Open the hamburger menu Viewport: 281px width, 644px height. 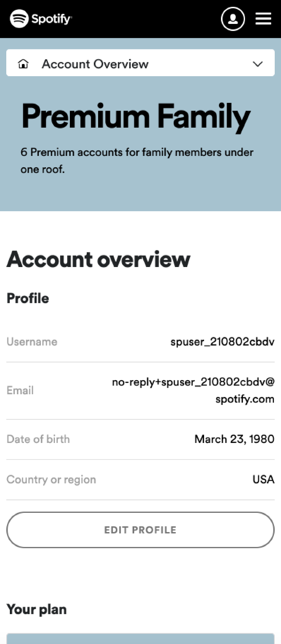(263, 18)
